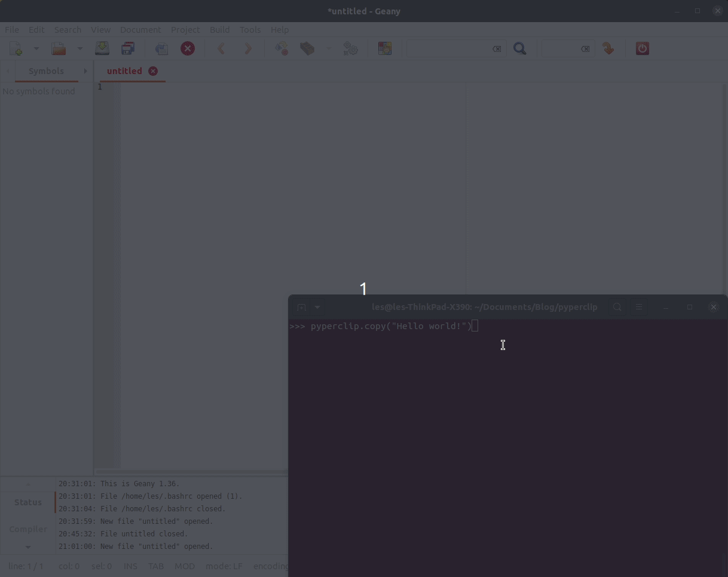Viewport: 728px width, 577px height.
Task: Save all open documents
Action: pos(128,48)
